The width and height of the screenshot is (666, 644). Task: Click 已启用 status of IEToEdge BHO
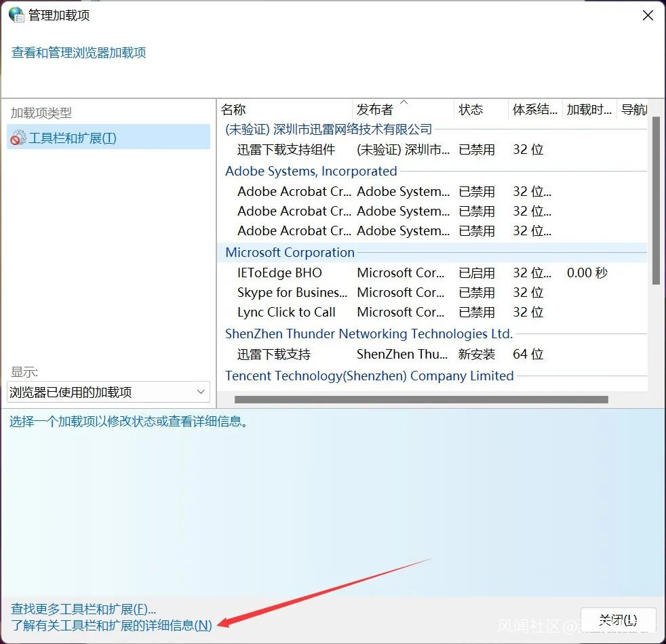(477, 273)
